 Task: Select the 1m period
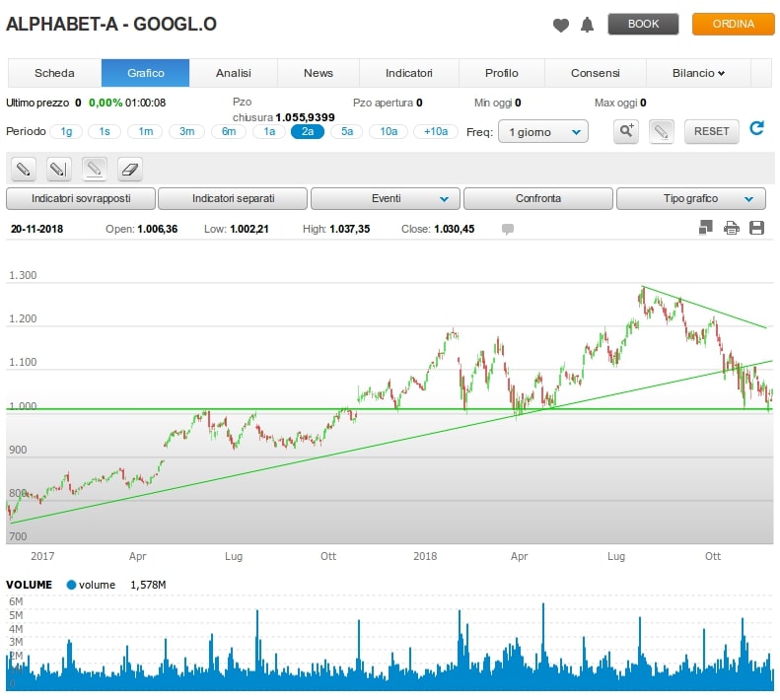click(145, 131)
